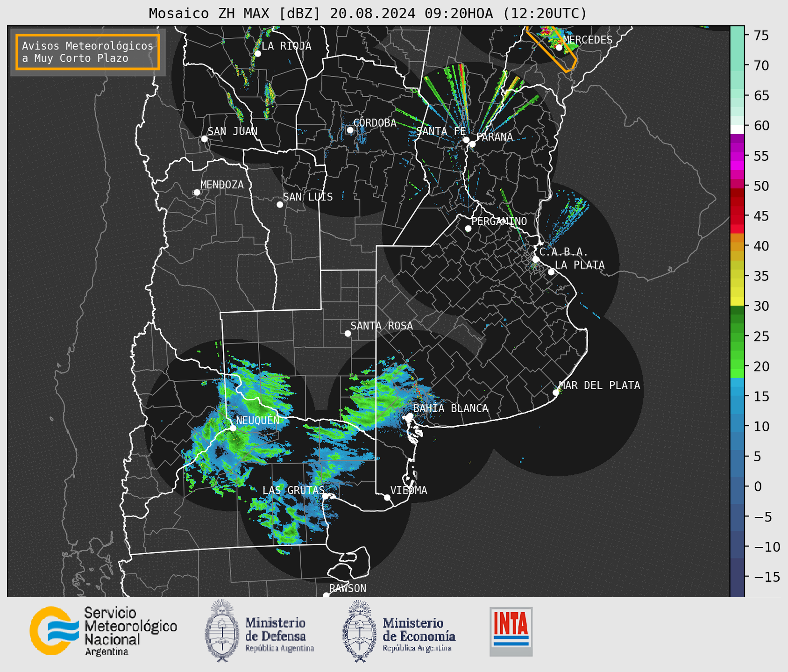
Task: Click the Mendoza city marker
Action: point(197,193)
